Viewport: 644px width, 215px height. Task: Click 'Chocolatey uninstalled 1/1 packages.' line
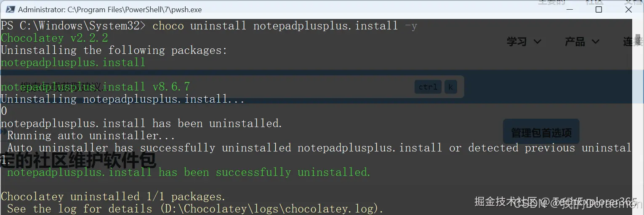tap(113, 196)
